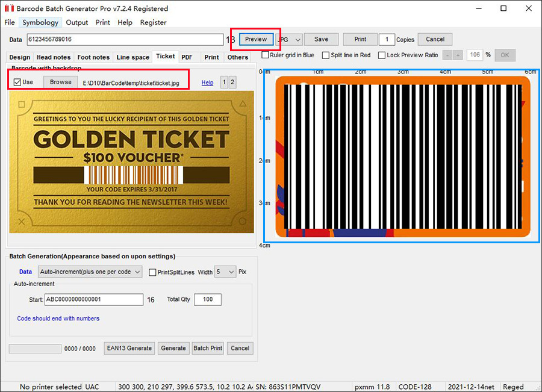Click the small button labeled 2
542x392 pixels.
[232, 82]
